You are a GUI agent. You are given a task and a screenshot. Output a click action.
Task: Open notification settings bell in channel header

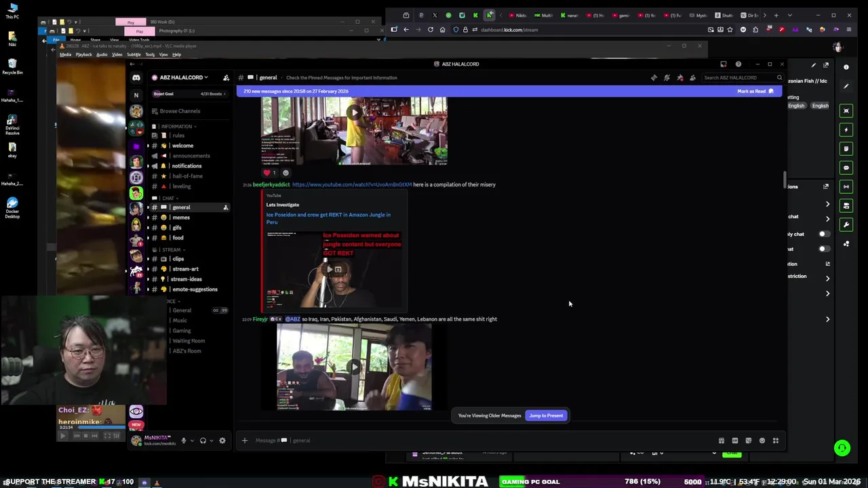pyautogui.click(x=667, y=77)
